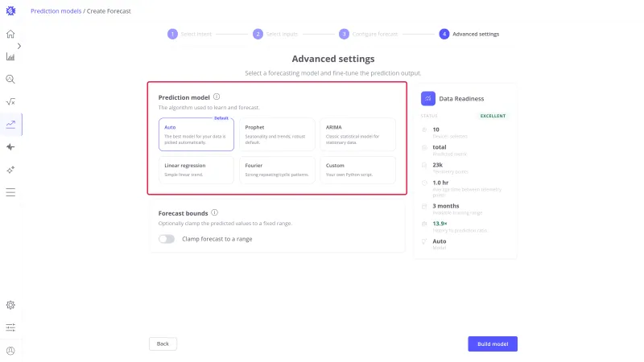Go to step 2 Select inputs
This screenshot has width=644, height=362.
pyautogui.click(x=275, y=34)
